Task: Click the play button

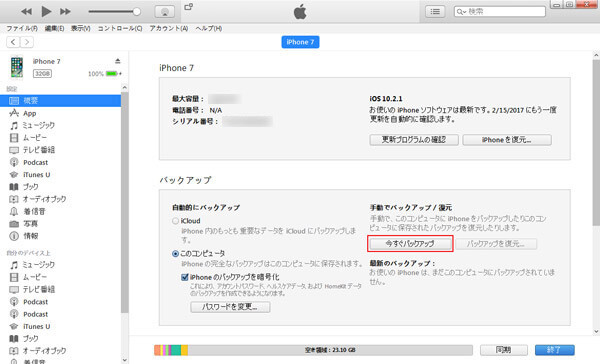Action: [x=46, y=11]
